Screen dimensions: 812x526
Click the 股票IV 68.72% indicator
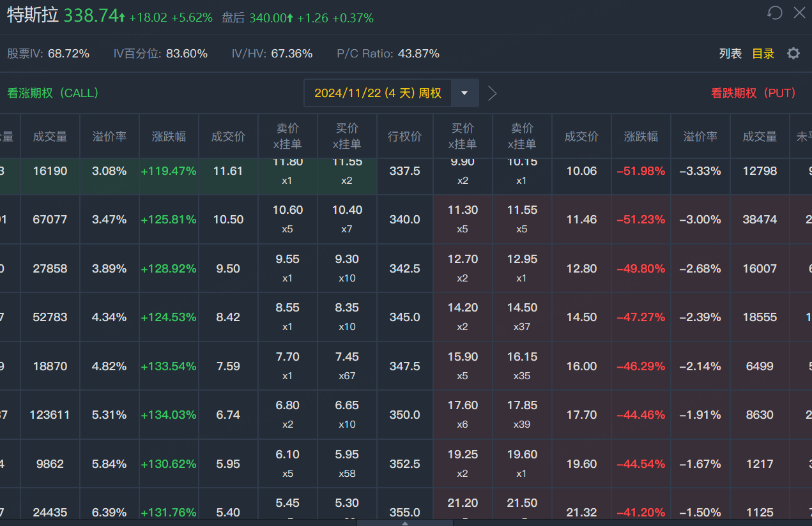49,54
